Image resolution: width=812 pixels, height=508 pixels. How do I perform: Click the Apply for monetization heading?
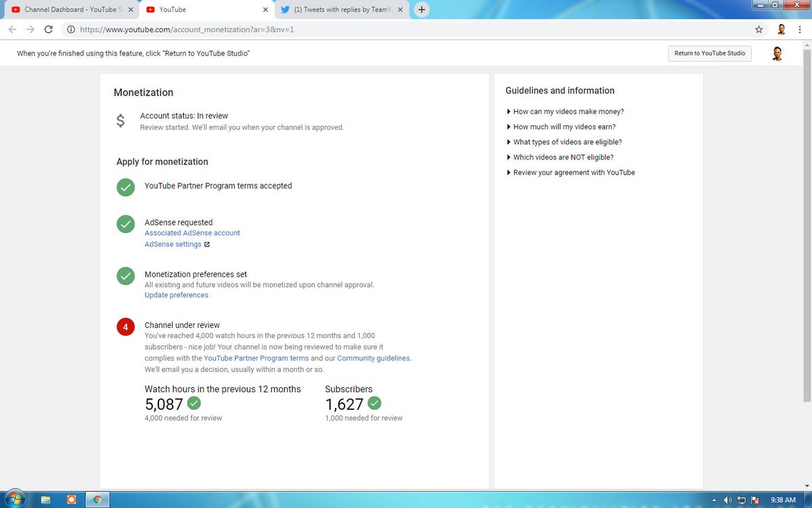click(x=162, y=162)
